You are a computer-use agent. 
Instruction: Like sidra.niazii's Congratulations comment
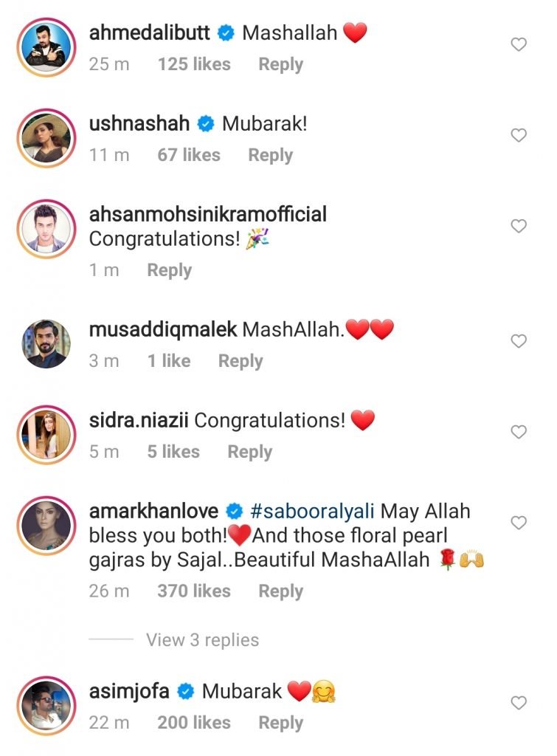tap(519, 432)
